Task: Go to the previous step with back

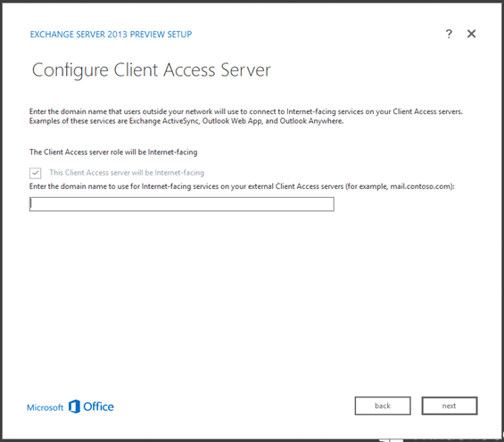Action: click(x=383, y=405)
